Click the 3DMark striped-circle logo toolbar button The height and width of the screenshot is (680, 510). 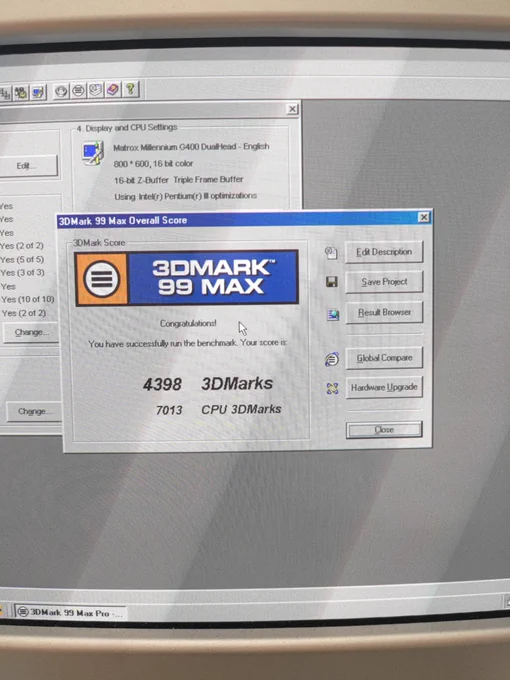point(78,91)
